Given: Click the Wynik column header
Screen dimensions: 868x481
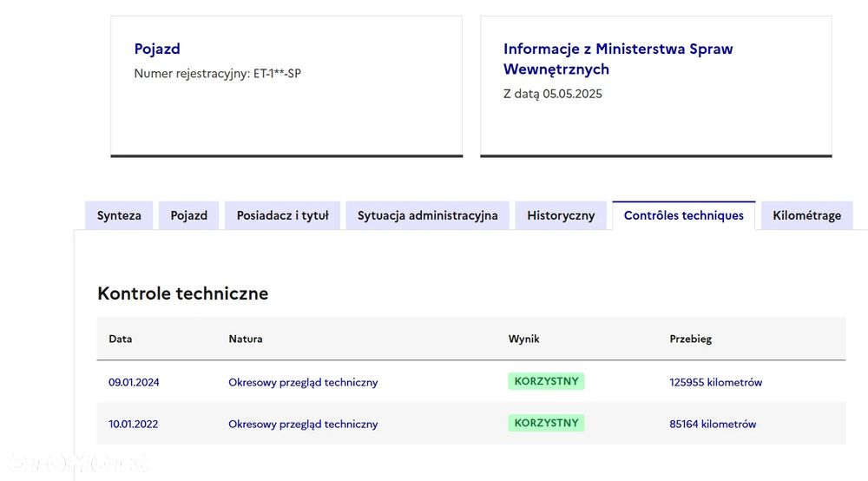Looking at the screenshot, I should pyautogui.click(x=523, y=339).
